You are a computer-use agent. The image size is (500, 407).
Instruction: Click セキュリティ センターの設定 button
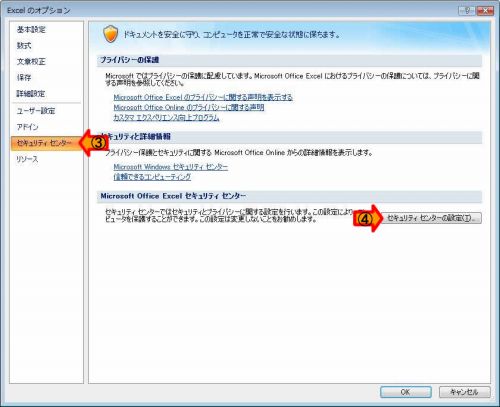pos(431,218)
